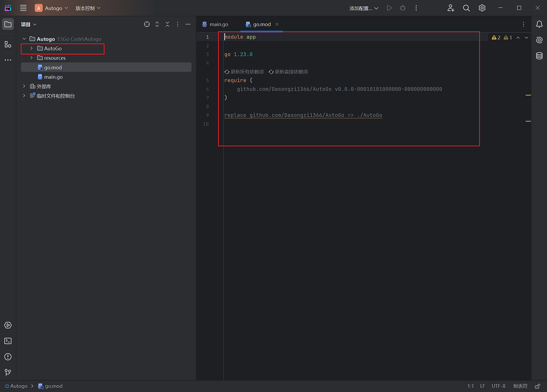Click 更新直接依赖项 link
547x392 pixels.
(x=289, y=72)
